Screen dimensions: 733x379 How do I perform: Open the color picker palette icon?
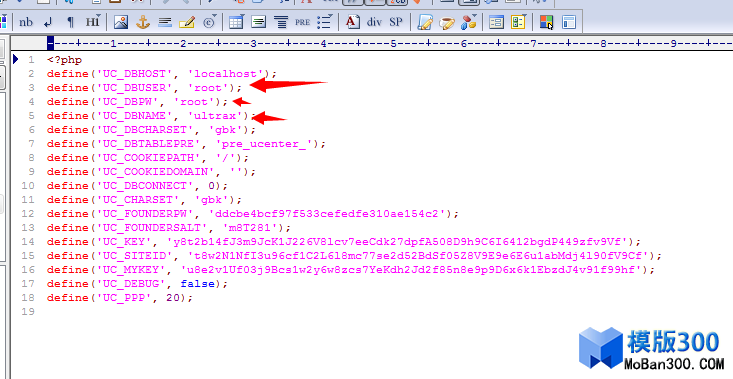[x=546, y=22]
